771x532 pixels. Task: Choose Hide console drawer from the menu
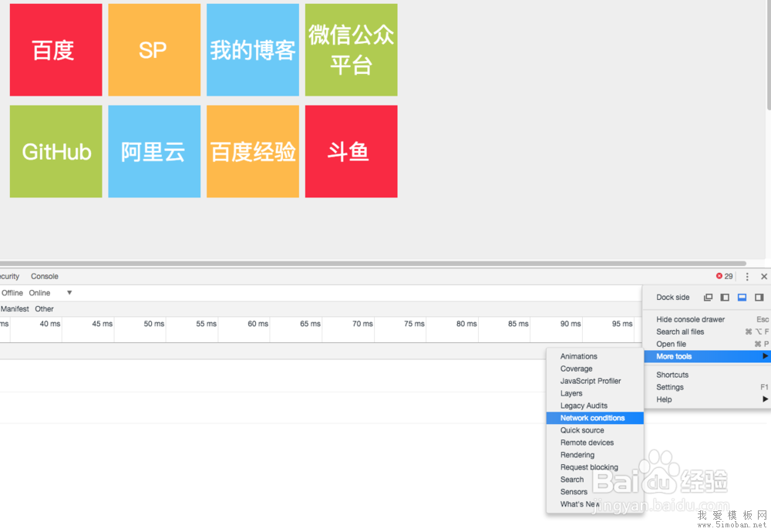[x=708, y=319]
